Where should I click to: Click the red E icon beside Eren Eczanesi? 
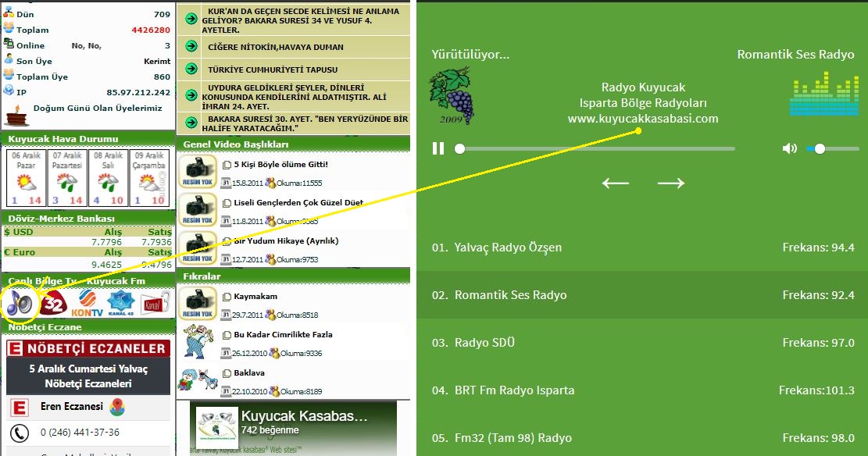(19, 408)
